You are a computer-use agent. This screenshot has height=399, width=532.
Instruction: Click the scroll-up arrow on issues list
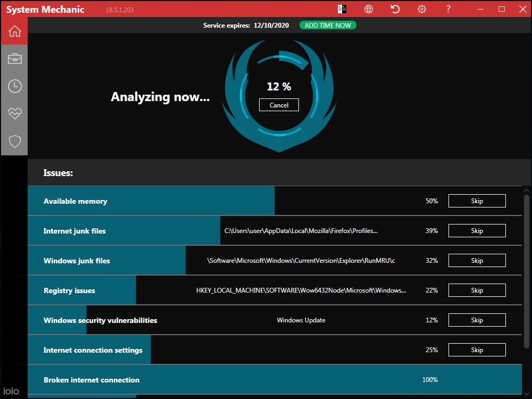coord(526,190)
